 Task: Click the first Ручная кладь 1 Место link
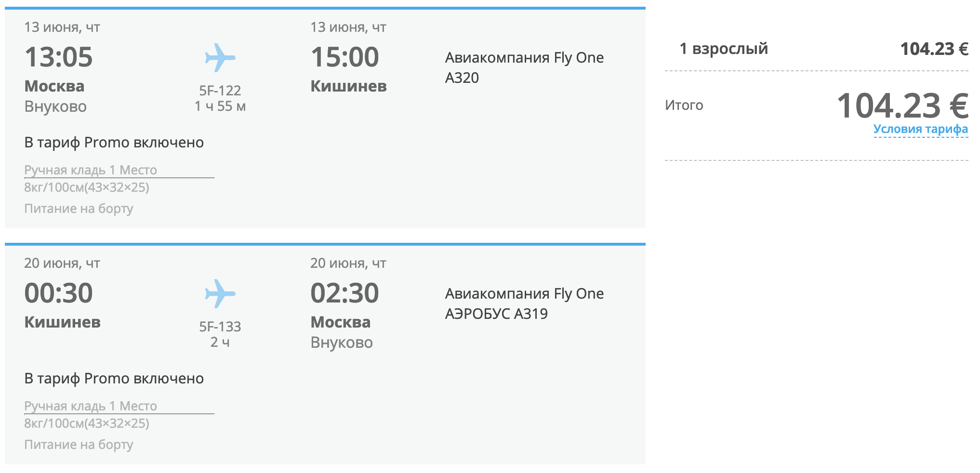click(91, 170)
